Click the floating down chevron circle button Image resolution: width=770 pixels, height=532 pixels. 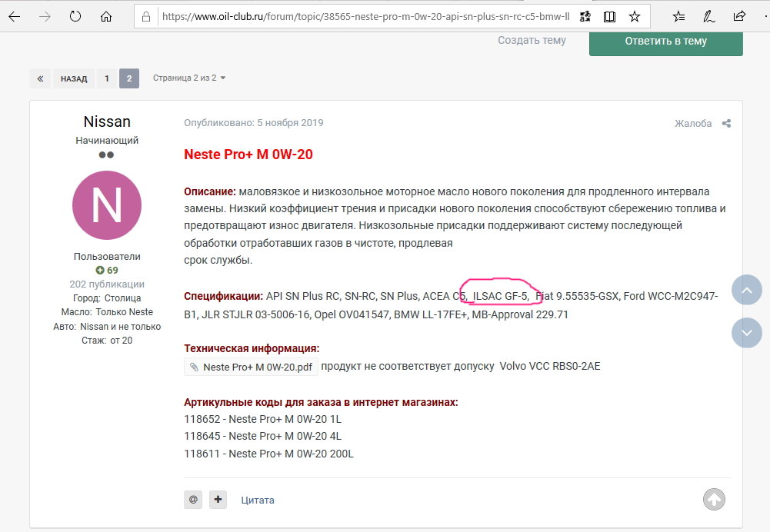[x=747, y=333]
